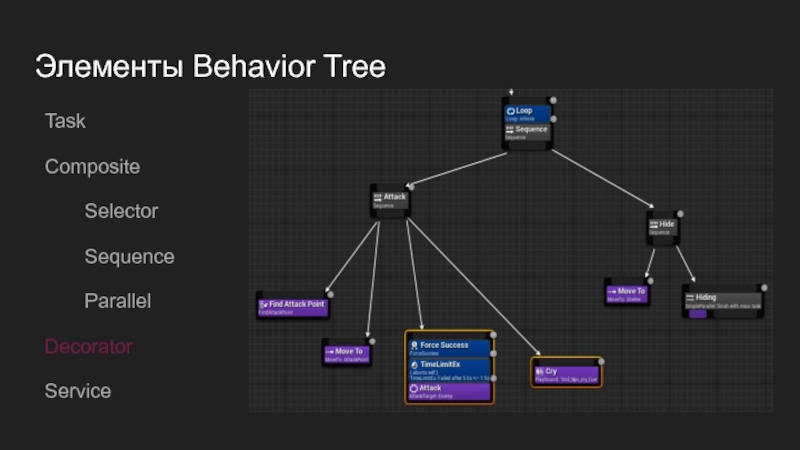Viewport: 800px width, 450px height.
Task: Click the Sequence icon in the root node
Action: coord(510,129)
